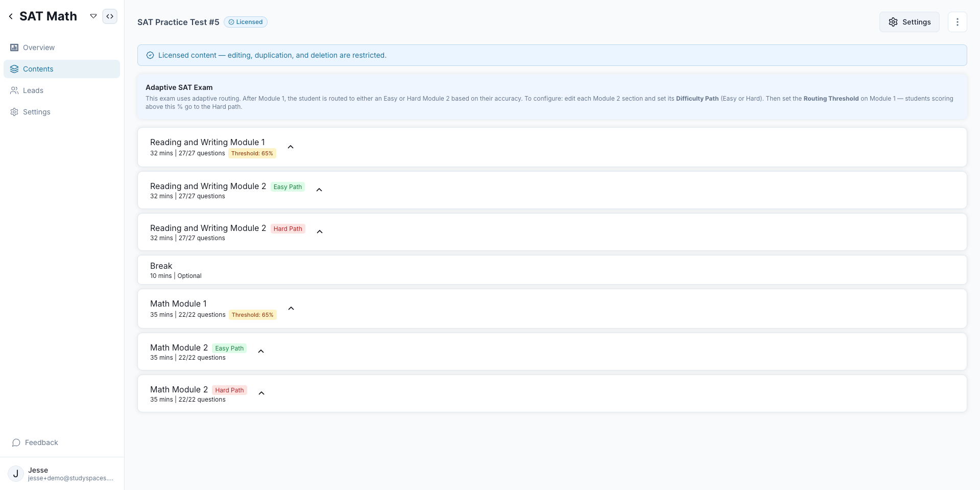Image resolution: width=980 pixels, height=490 pixels.
Task: Toggle Reading and Writing Module 2 Hard Path chevron
Action: coord(320,231)
